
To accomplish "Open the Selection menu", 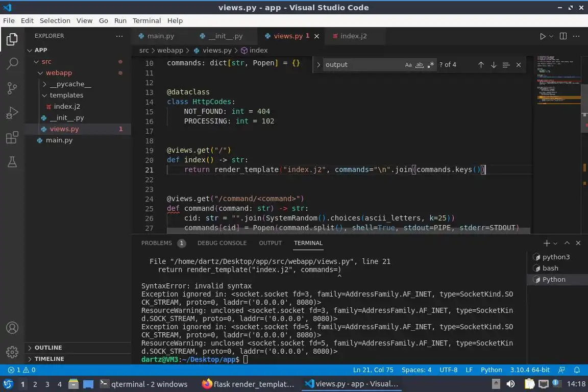I will (x=55, y=20).
